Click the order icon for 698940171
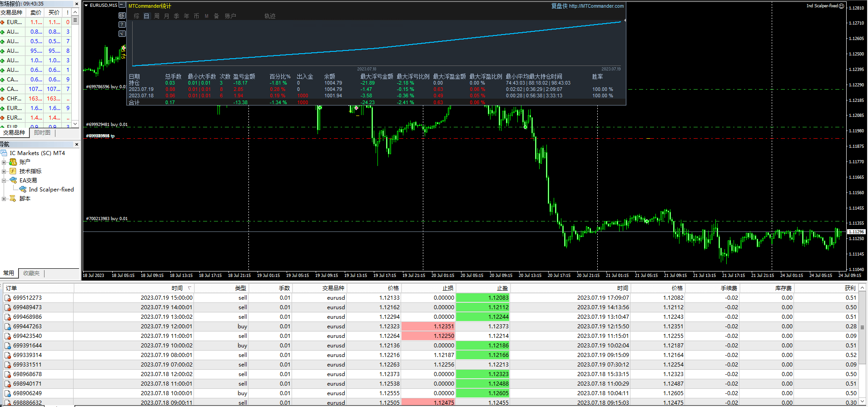Viewport: 868px width, 407px height. (x=8, y=384)
